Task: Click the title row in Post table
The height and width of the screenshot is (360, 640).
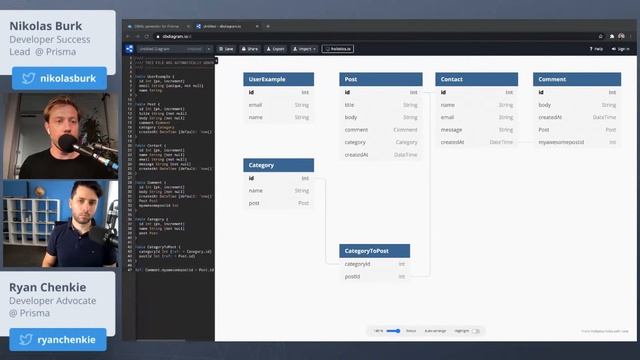Action: (381, 105)
